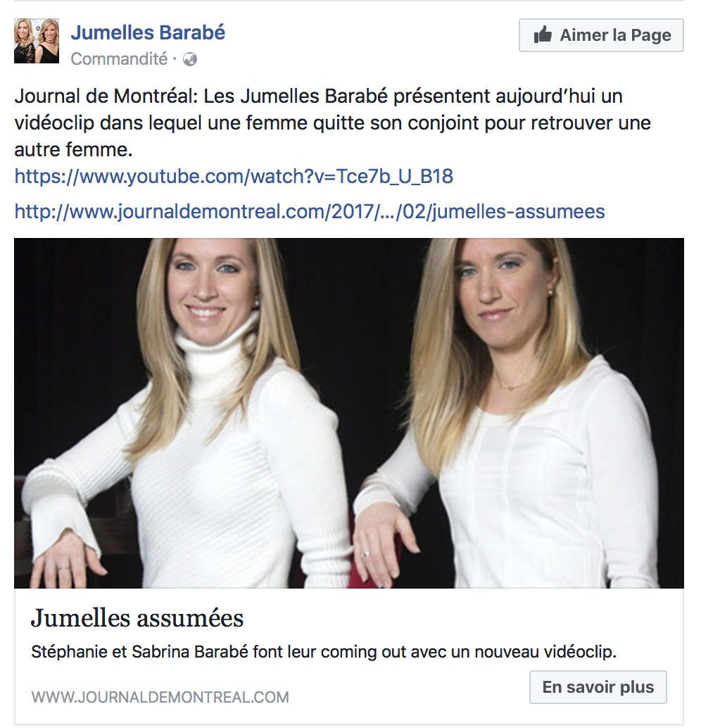701x728 pixels.
Task: Open the journaldemontreal.com jumelles-assumees link
Action: (310, 212)
